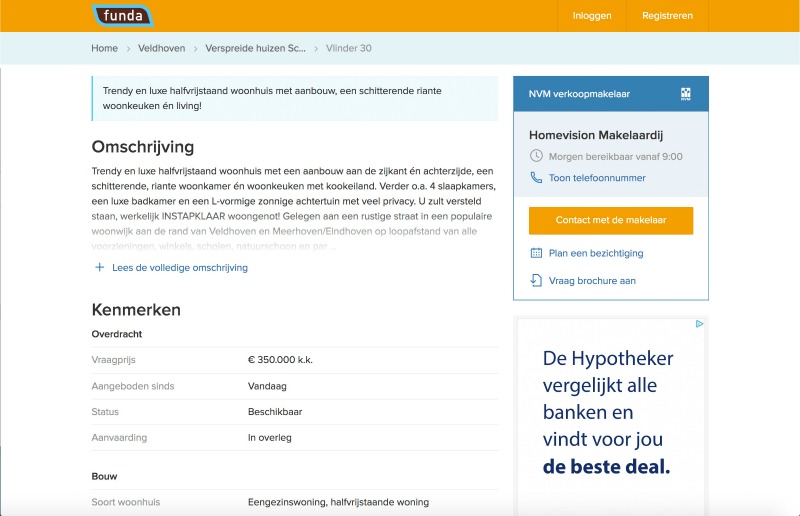
Task: Click the clock icon next to Morgen bereikbaar
Action: point(536,156)
